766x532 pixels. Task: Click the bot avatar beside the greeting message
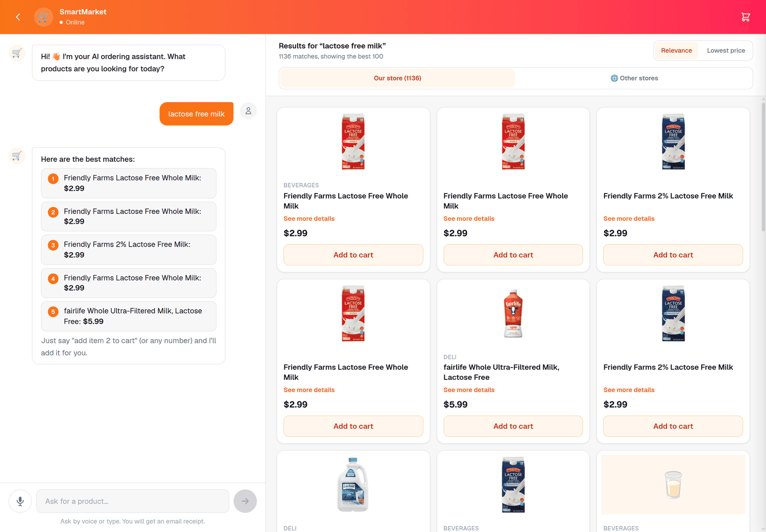coord(17,53)
